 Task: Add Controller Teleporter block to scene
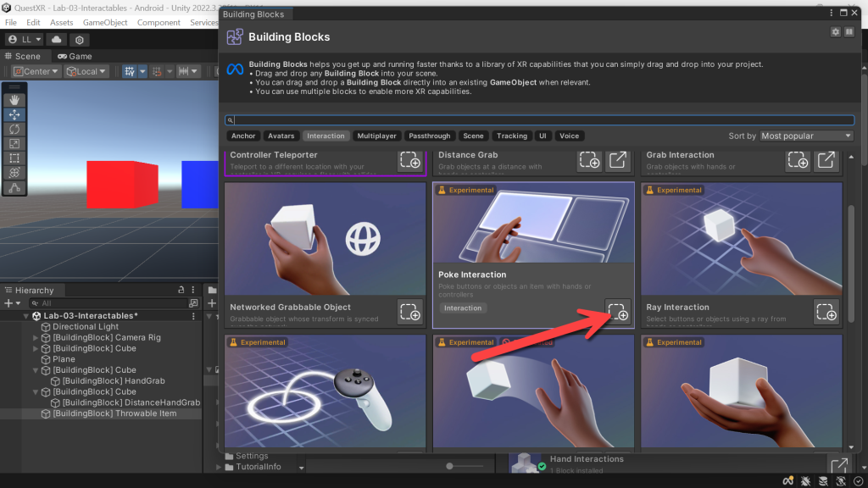tap(410, 160)
